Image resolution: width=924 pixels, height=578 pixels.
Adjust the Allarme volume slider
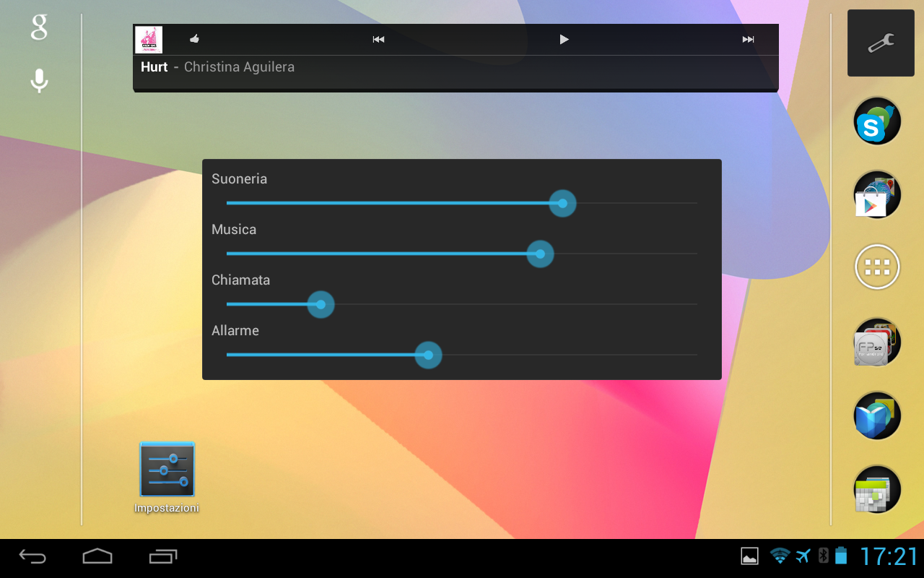pos(462,355)
